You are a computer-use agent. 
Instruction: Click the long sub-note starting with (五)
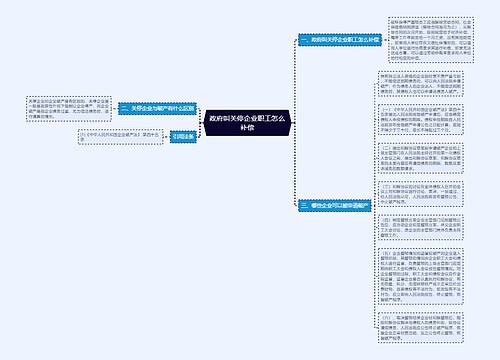(421, 276)
